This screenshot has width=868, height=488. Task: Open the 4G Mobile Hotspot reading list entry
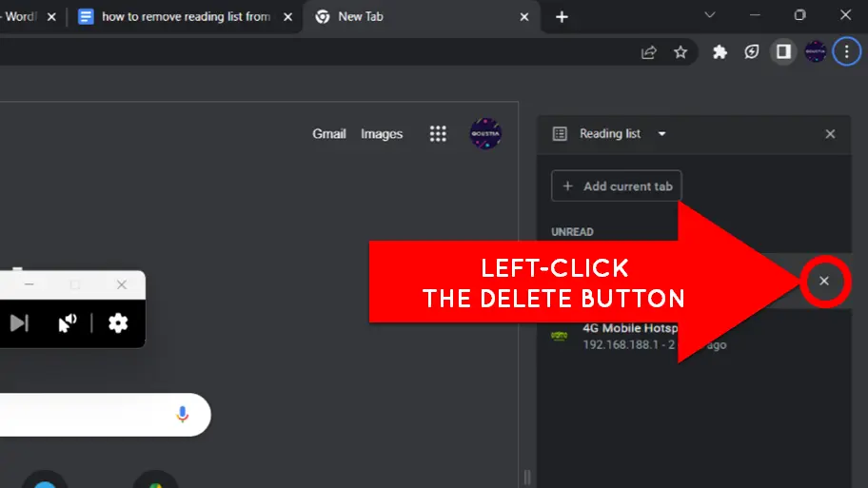[694, 337]
